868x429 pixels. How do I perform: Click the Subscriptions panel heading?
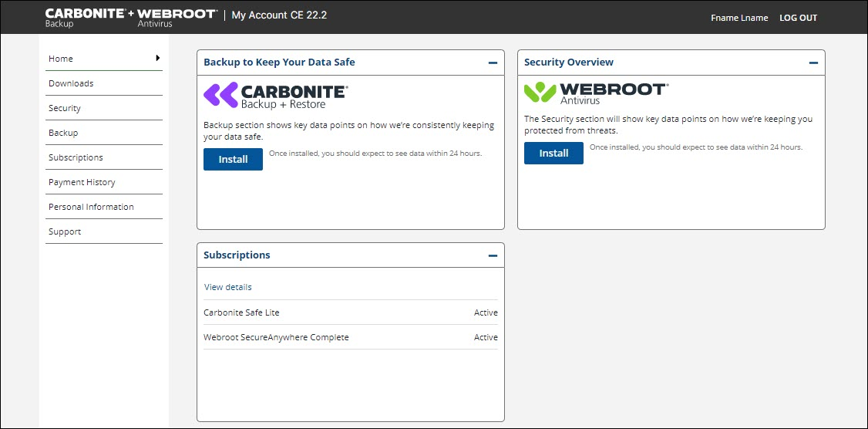pyautogui.click(x=237, y=255)
